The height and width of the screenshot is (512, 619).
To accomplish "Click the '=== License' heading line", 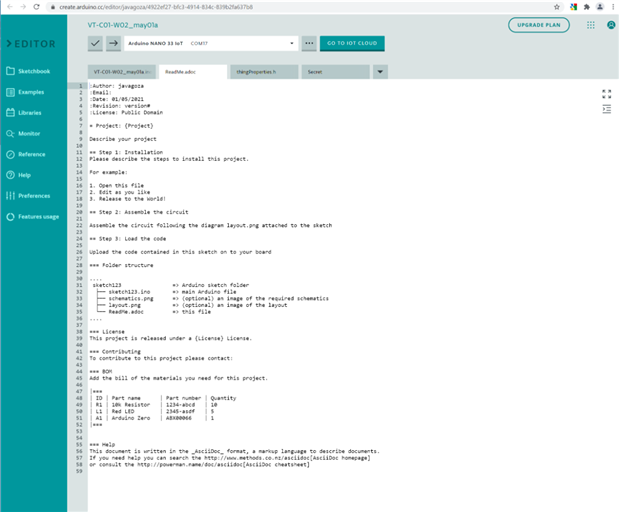I will 107,332.
